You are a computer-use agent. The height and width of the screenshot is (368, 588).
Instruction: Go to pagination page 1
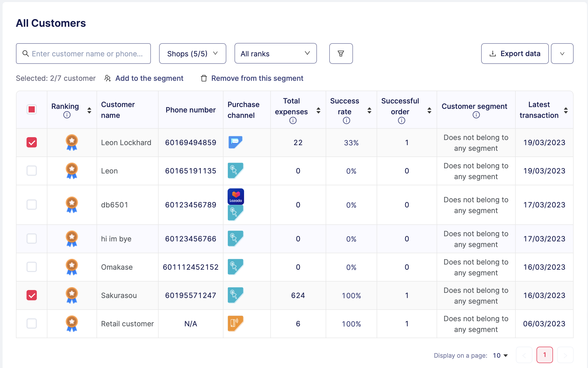pyautogui.click(x=544, y=355)
